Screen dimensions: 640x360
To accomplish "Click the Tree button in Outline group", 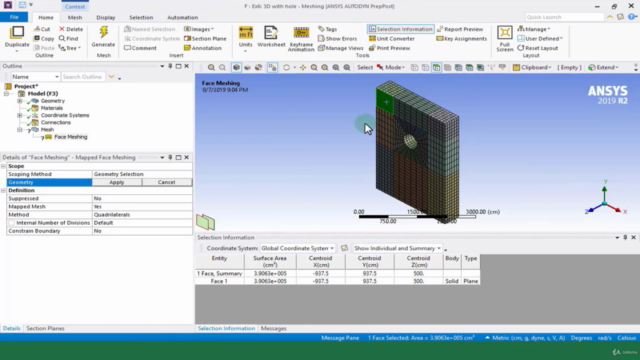I will [x=70, y=48].
